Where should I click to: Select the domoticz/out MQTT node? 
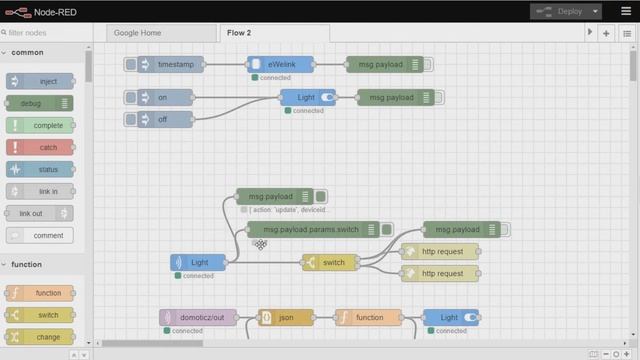tap(198, 318)
